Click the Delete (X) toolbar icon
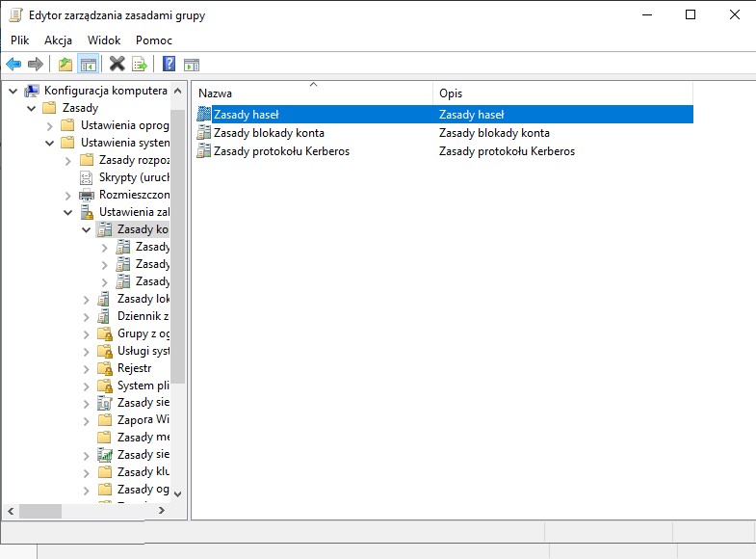Viewport: 756px width, 559px height. click(x=117, y=65)
